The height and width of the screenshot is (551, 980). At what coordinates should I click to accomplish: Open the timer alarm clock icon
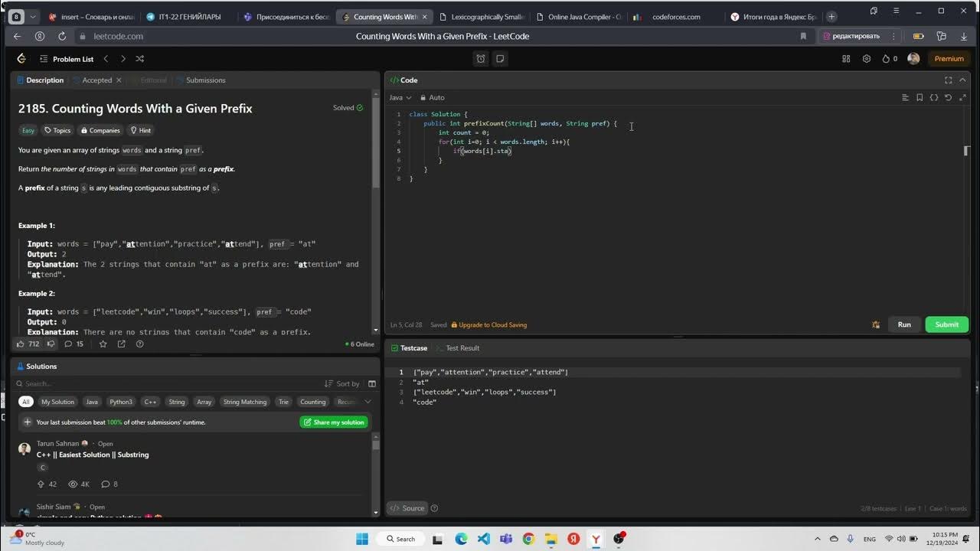tap(481, 59)
